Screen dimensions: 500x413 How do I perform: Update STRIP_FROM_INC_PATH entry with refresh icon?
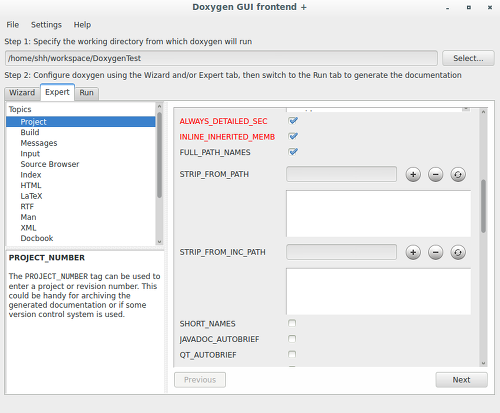click(458, 252)
